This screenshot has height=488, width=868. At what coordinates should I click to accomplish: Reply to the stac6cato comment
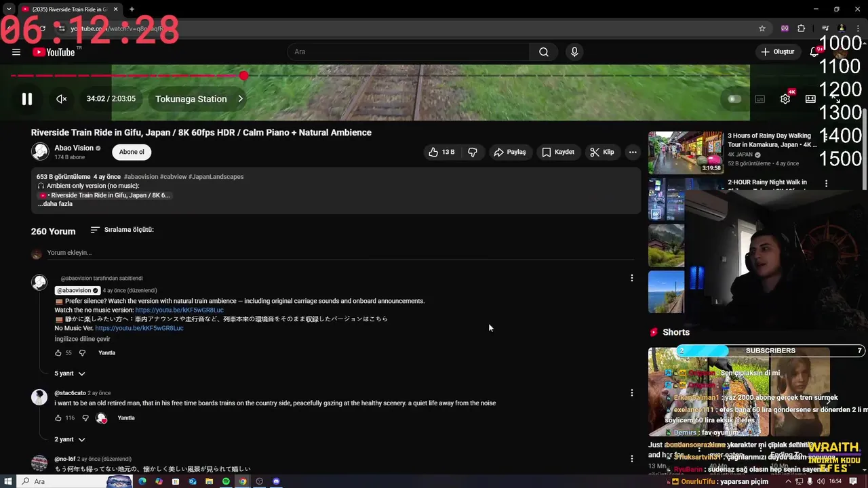pos(126,418)
